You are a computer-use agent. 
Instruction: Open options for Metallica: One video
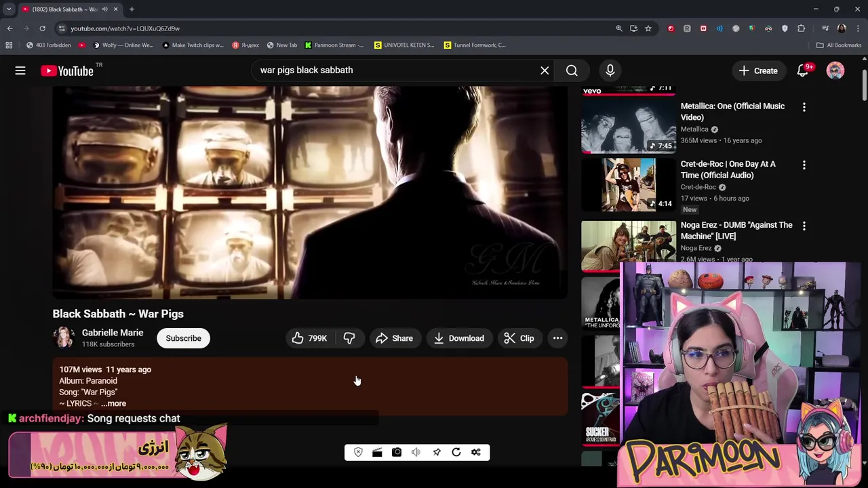pos(804,107)
